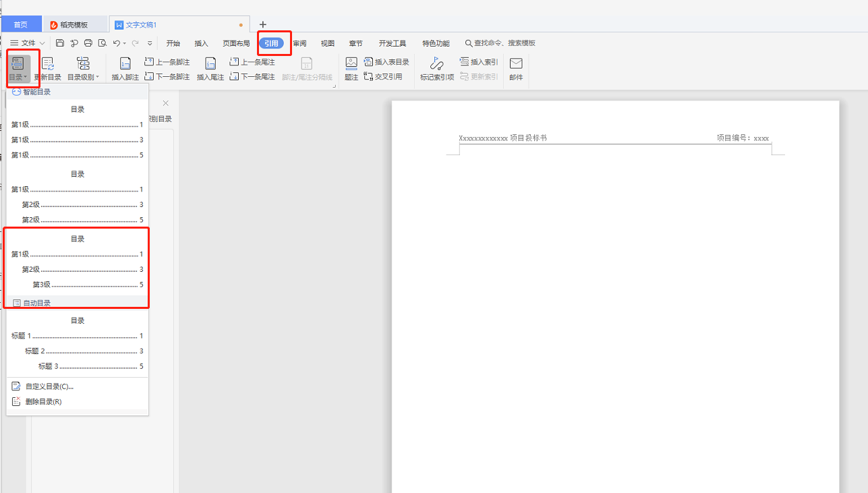Screen dimensions: 868x493
Task: Select the 文字文稿1 document tab
Action: 179,25
